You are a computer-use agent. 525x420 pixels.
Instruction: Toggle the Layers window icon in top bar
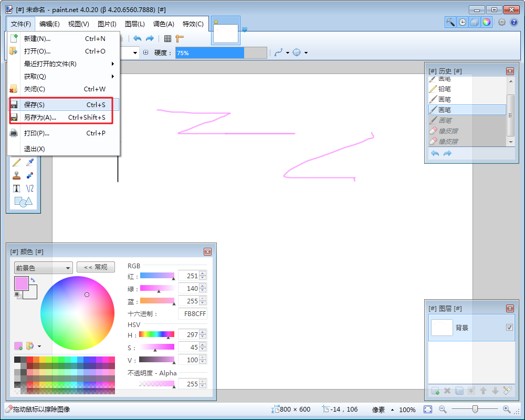click(x=474, y=22)
